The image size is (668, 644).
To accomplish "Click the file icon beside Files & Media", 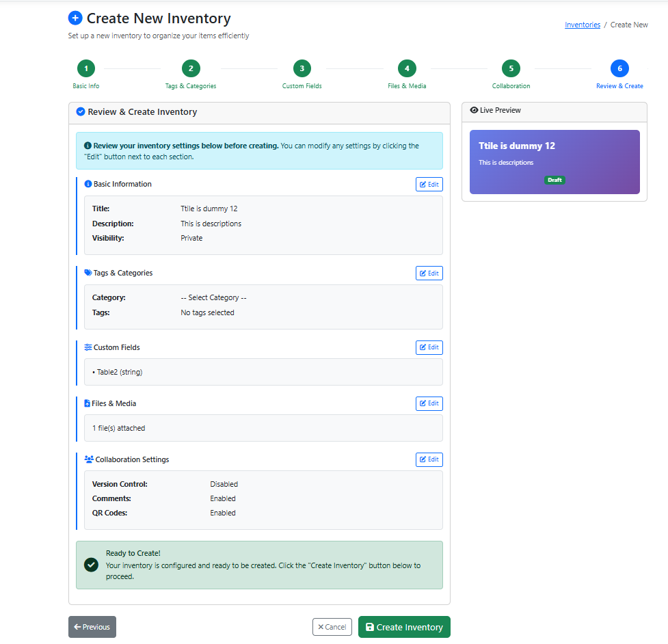I will [87, 403].
